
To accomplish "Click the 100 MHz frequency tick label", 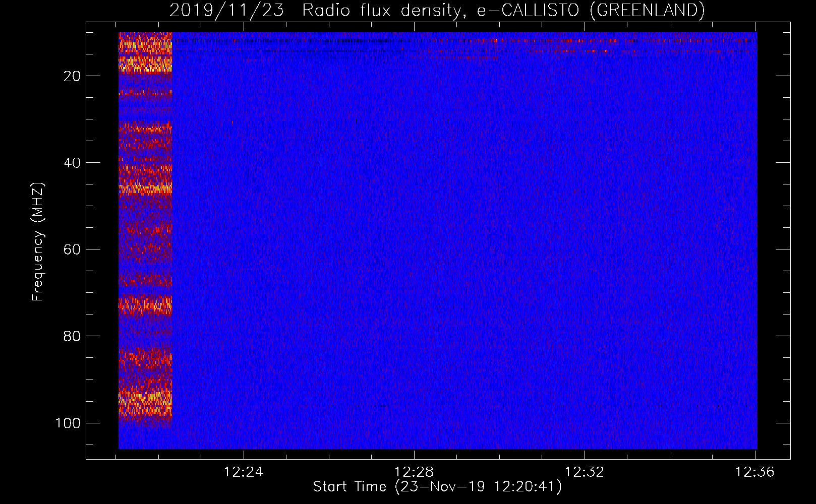I will pyautogui.click(x=68, y=423).
